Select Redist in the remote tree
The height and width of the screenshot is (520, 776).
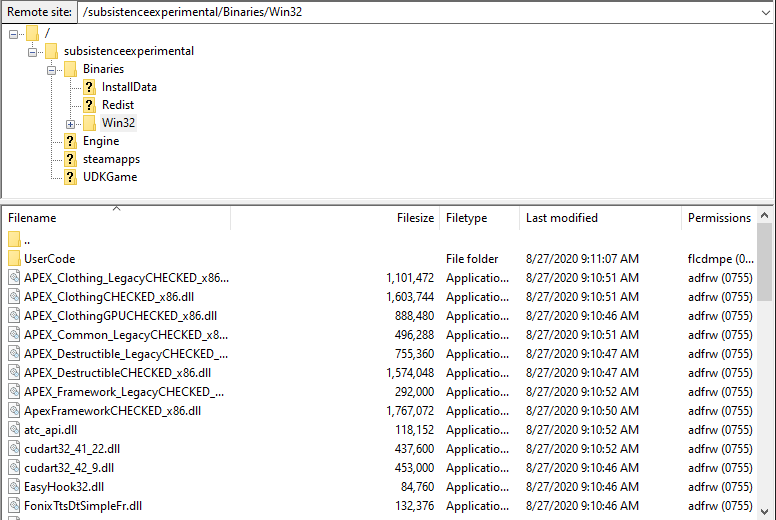coord(118,105)
